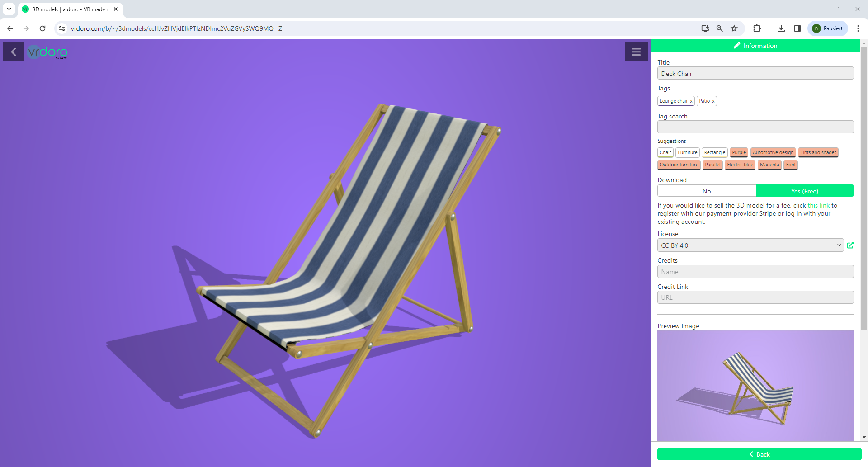Open the Chrome three-dot menu
Image resolution: width=868 pixels, height=467 pixels.
pyautogui.click(x=858, y=28)
